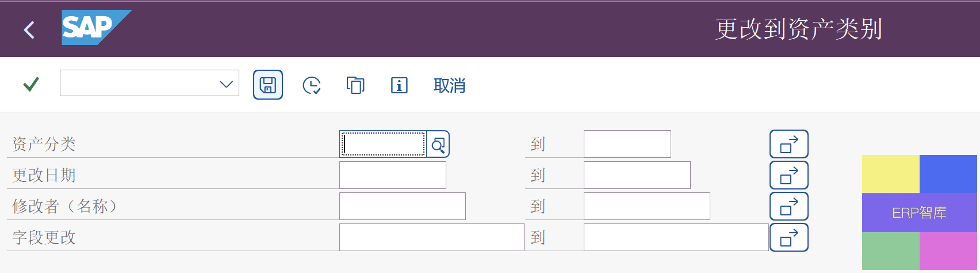This screenshot has height=273, width=980.
Task: Save as variant with the disk icon
Action: 268,85
